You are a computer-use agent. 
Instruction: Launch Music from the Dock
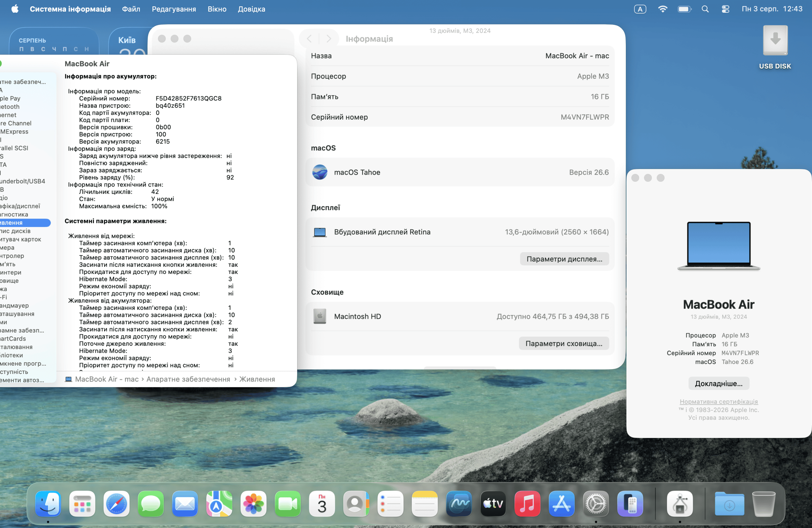point(527,504)
